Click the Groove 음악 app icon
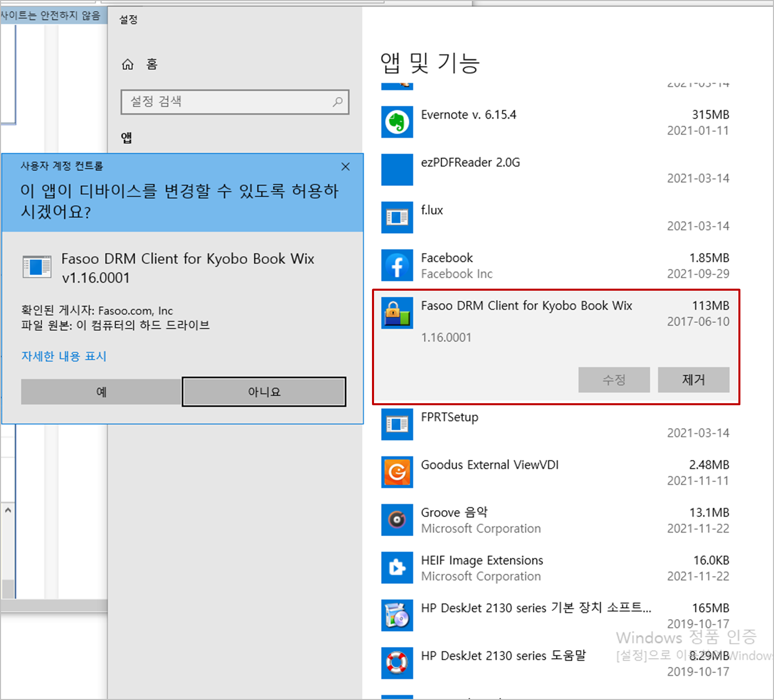The height and width of the screenshot is (700, 774). coord(397,520)
